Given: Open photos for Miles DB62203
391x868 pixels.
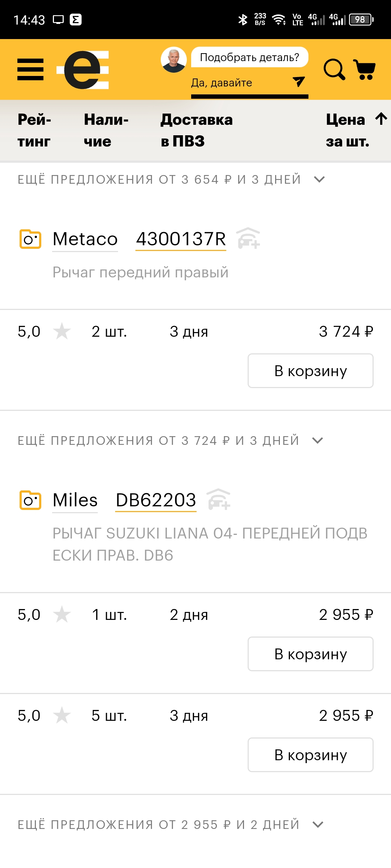Looking at the screenshot, I should coord(30,500).
